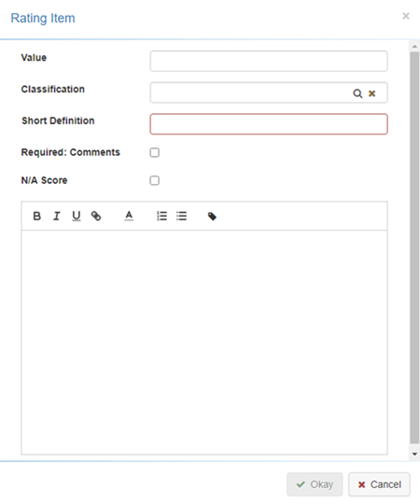Dismiss dialog with Cancel button
The height and width of the screenshot is (504, 420).
379,484
